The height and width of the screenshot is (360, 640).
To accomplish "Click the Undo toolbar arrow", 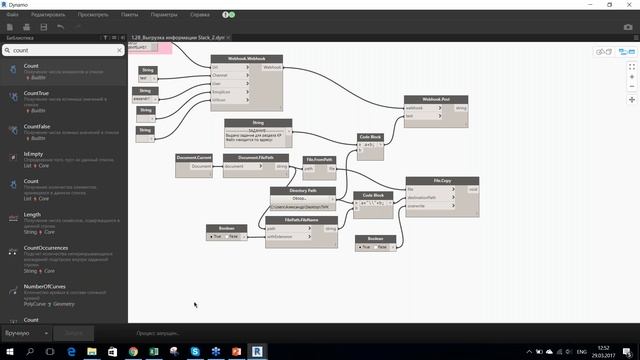I will 60,27.
